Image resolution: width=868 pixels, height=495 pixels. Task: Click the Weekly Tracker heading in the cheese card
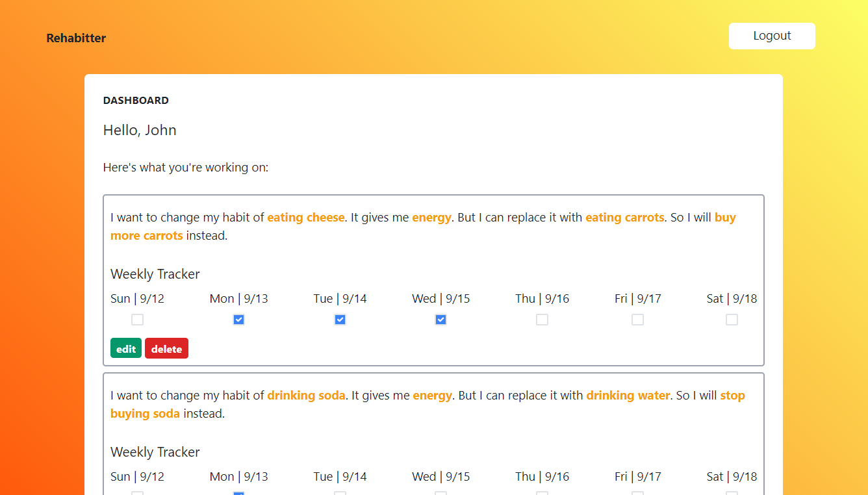pos(155,273)
